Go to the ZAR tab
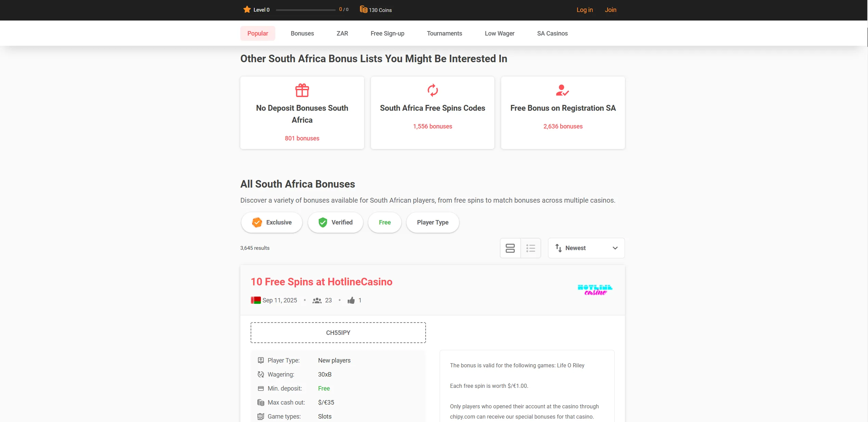 pos(342,33)
